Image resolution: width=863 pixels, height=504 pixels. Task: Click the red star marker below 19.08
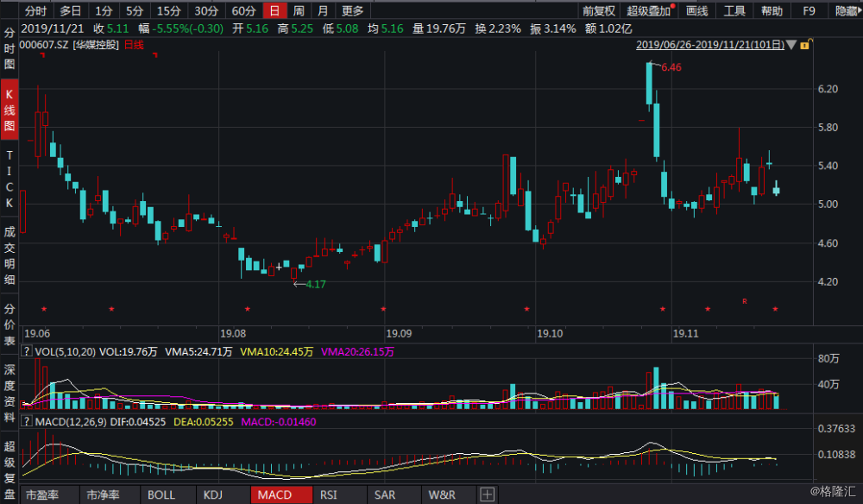(248, 309)
